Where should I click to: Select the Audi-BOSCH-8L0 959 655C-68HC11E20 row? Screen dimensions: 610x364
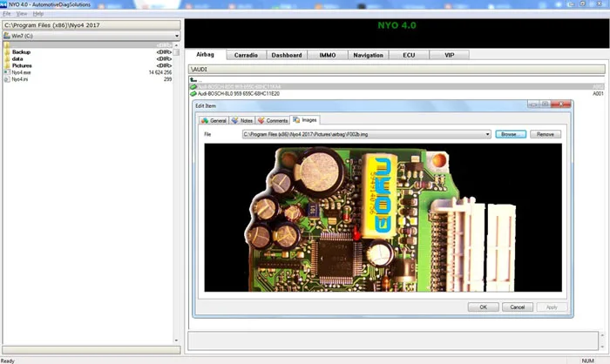[396, 94]
